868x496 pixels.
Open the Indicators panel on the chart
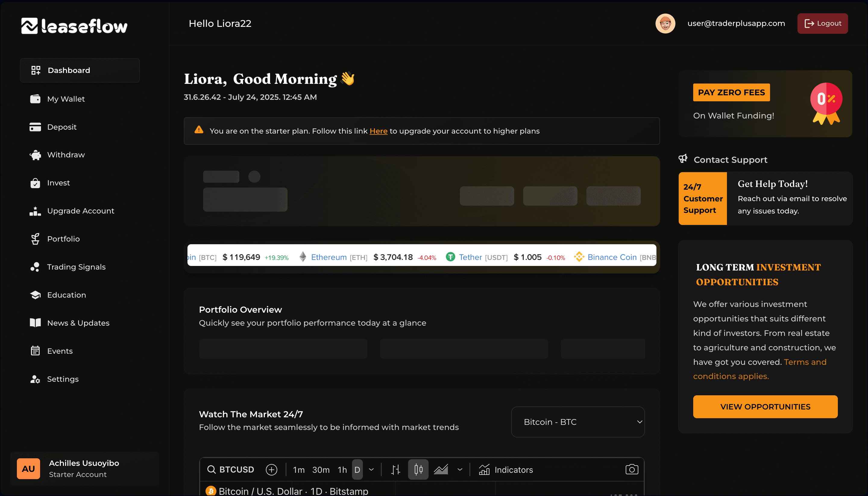(x=506, y=470)
